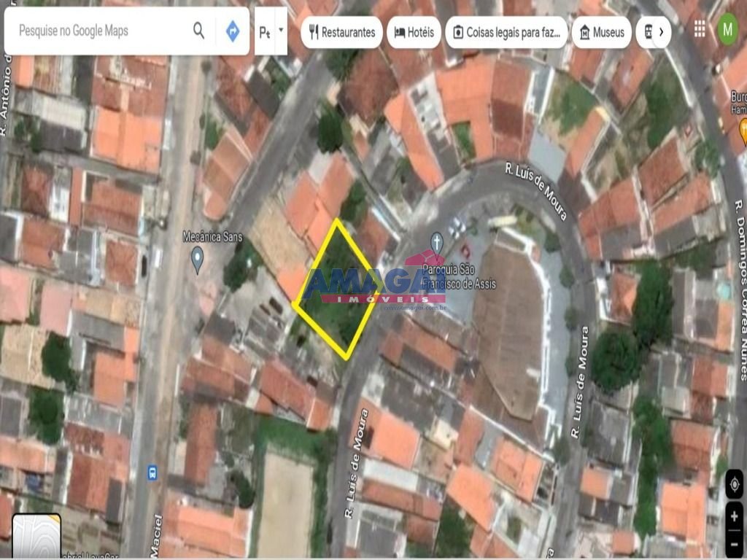Focus the Pesquise no Google Maps field
This screenshot has width=747, height=560.
102,31
